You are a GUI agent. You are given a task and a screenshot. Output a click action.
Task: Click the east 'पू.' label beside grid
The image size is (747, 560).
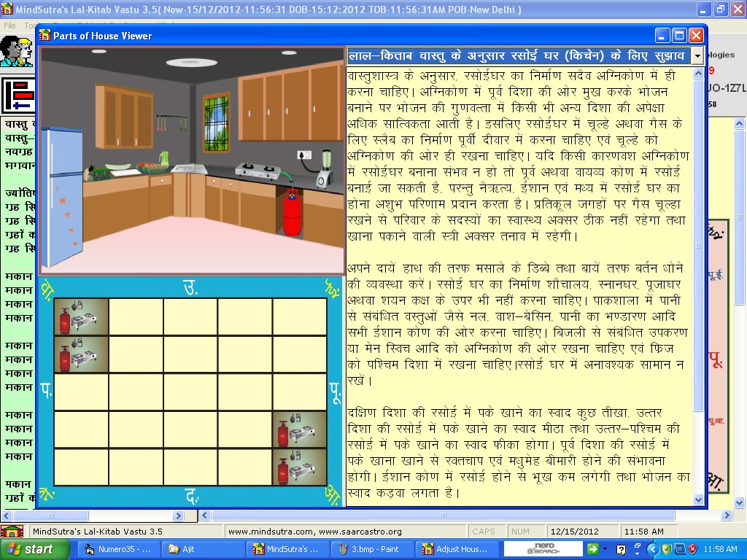point(336,392)
